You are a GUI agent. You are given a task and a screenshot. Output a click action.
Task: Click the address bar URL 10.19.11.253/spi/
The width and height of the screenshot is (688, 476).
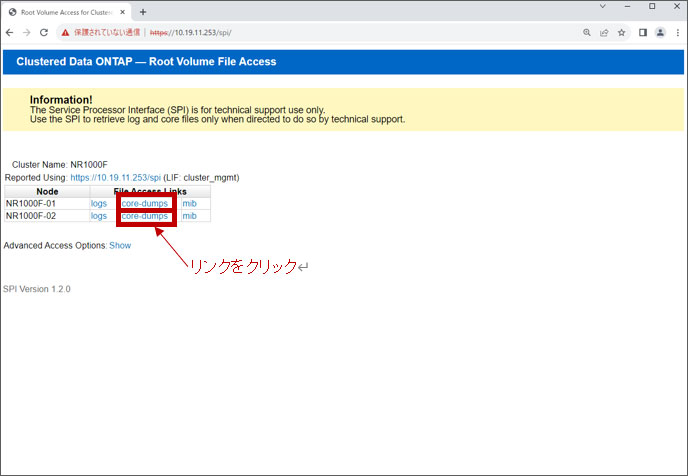(x=190, y=32)
